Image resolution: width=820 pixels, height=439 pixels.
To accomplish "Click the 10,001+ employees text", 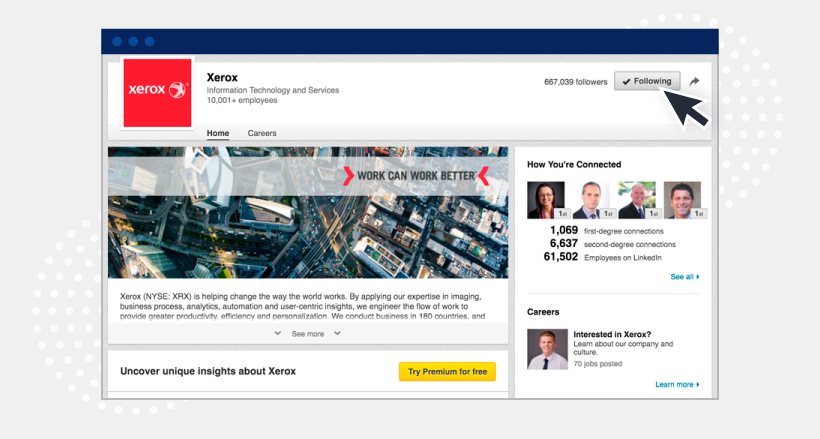I will pyautogui.click(x=242, y=100).
